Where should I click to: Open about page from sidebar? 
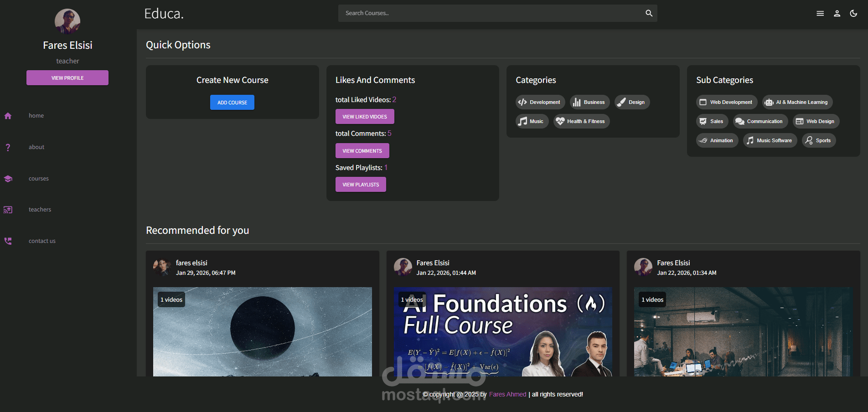36,147
